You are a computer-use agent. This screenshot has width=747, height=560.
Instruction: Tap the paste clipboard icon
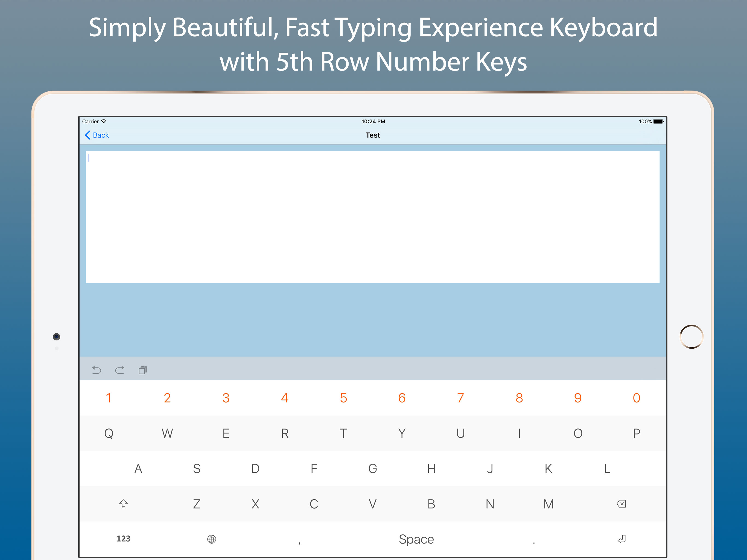(143, 370)
